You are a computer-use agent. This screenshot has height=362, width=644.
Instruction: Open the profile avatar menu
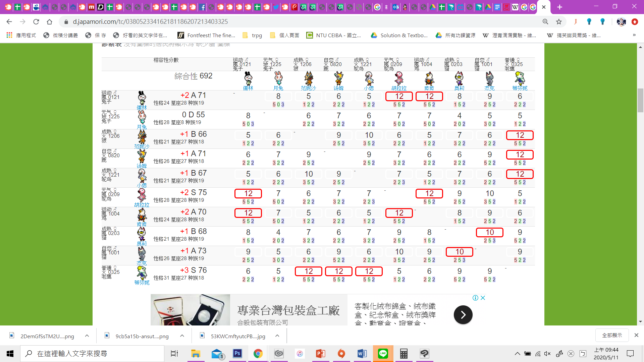coord(621,22)
